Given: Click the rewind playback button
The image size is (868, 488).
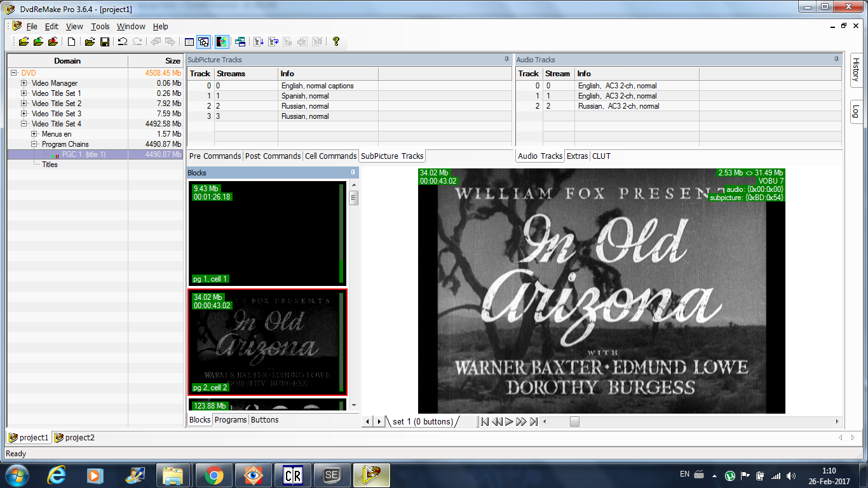Looking at the screenshot, I should pos(497,421).
